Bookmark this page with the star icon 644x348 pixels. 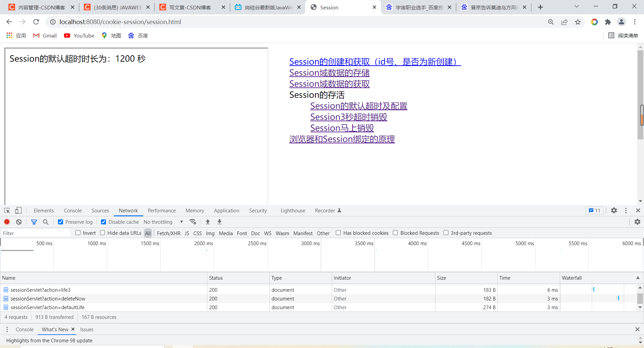578,22
